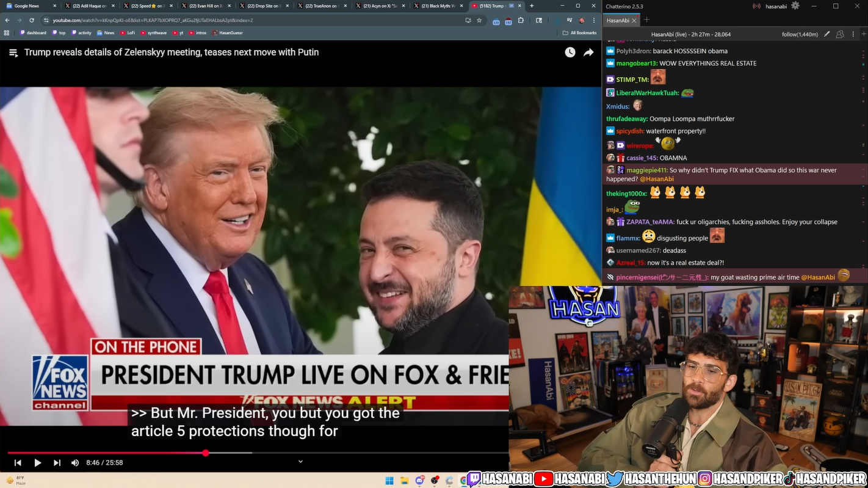Image resolution: width=868 pixels, height=488 pixels.
Task: Open the browser extensions puzzle icon
Action: pos(521,20)
